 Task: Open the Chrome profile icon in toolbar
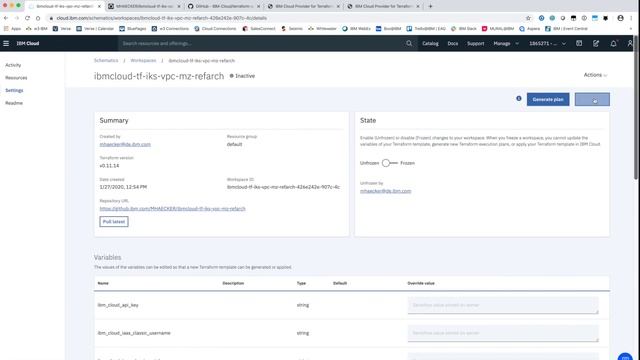(620, 18)
